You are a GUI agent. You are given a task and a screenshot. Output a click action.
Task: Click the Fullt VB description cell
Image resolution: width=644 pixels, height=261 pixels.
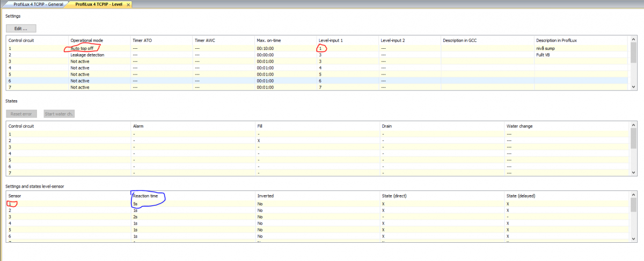pyautogui.click(x=543, y=55)
